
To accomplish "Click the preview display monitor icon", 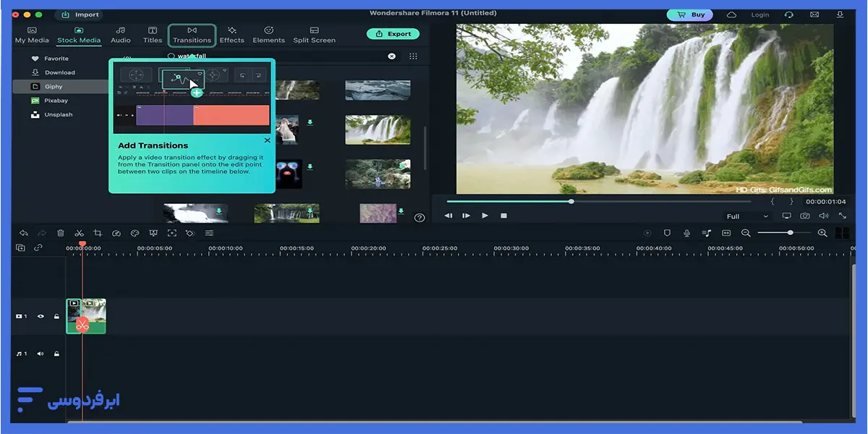I will coord(787,216).
